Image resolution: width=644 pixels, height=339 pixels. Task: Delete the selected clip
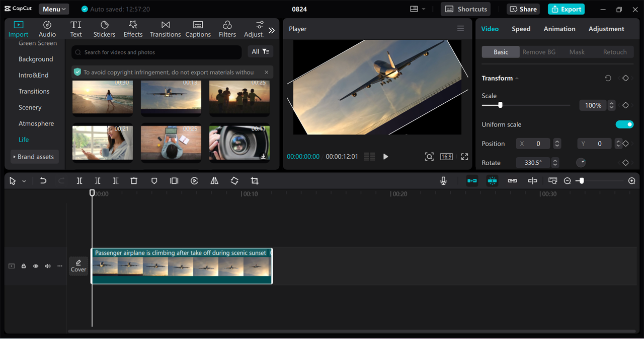pyautogui.click(x=134, y=181)
